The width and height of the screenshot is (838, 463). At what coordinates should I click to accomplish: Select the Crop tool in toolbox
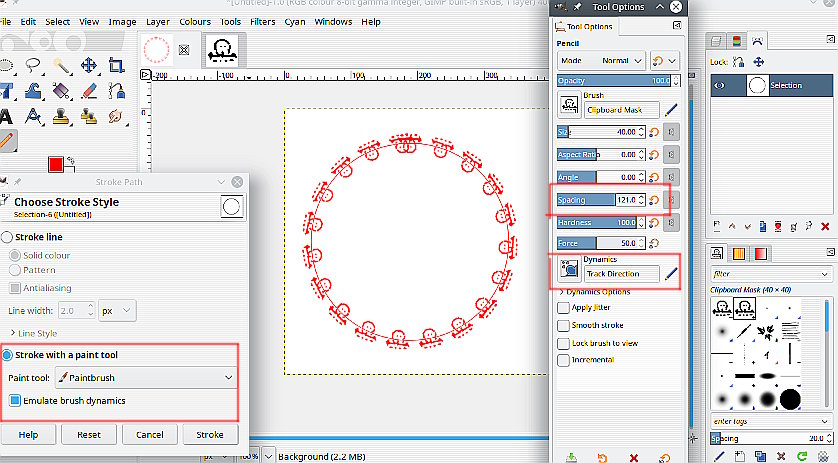click(115, 65)
